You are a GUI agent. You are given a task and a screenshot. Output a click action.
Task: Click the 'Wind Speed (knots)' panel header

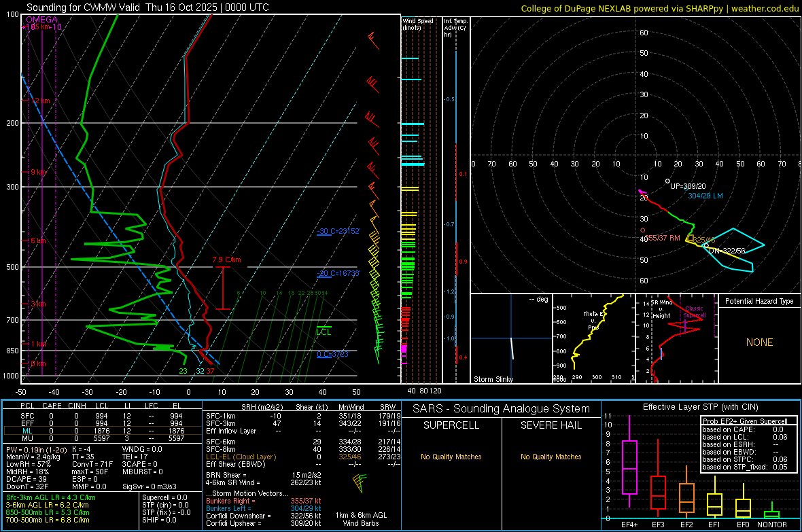[x=418, y=24]
